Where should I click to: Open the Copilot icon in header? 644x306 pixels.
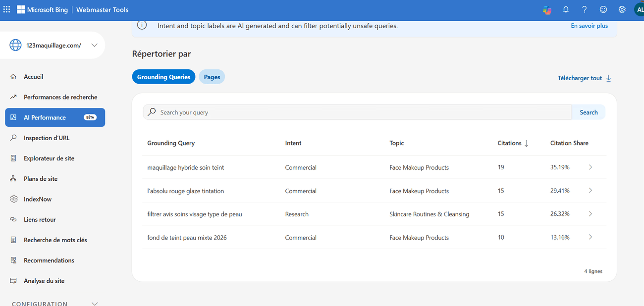[547, 9]
